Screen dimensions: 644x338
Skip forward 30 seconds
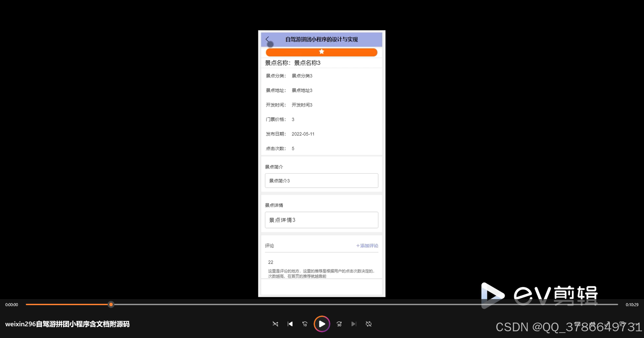tap(339, 324)
